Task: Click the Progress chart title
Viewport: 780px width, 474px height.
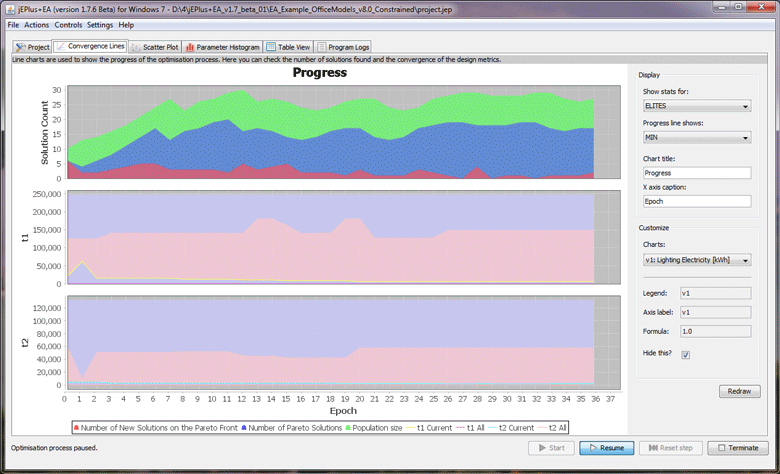Action: coord(319,73)
